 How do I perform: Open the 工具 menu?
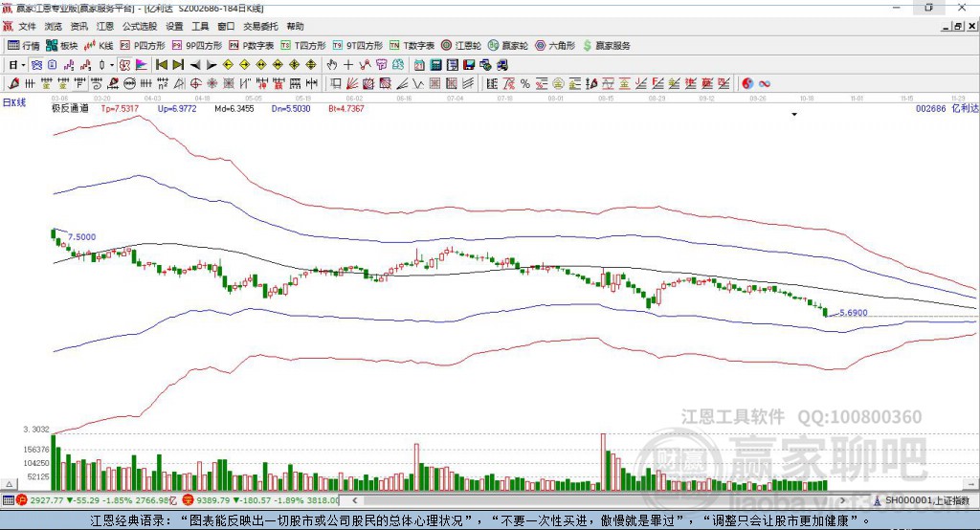coord(200,26)
